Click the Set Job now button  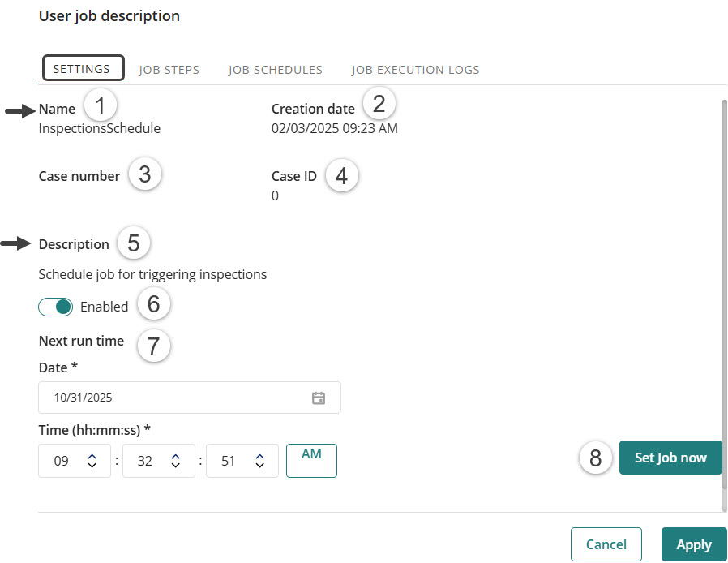point(670,458)
